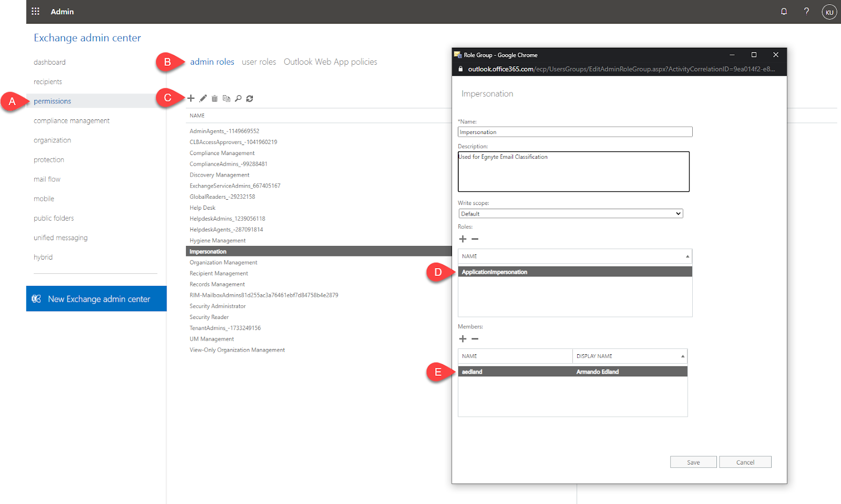Image resolution: width=841 pixels, height=504 pixels.
Task: Delete role group using trash icon
Action: pyautogui.click(x=214, y=98)
